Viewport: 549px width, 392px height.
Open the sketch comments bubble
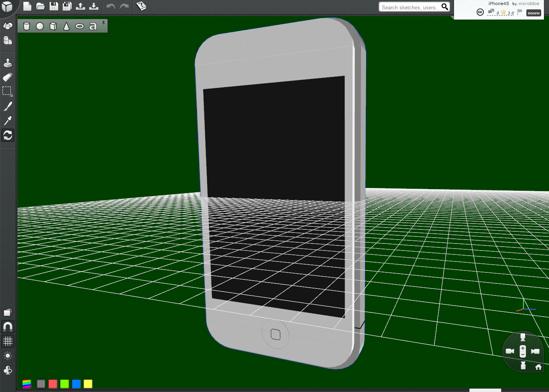pos(491,12)
